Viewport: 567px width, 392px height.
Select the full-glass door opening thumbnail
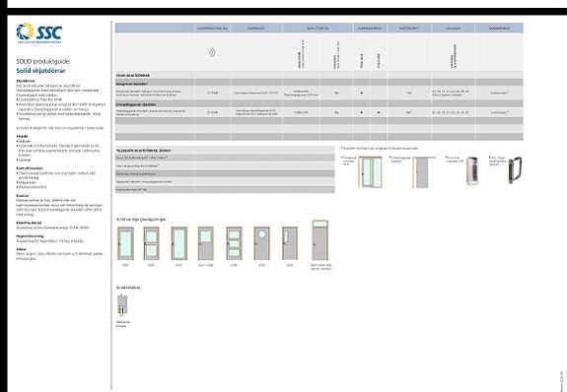tap(126, 243)
